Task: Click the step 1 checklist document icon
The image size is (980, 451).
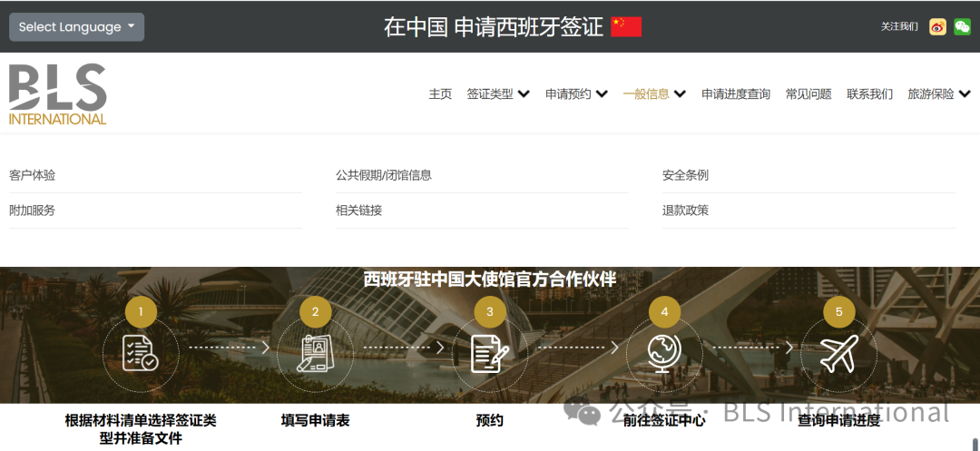Action: click(x=141, y=354)
